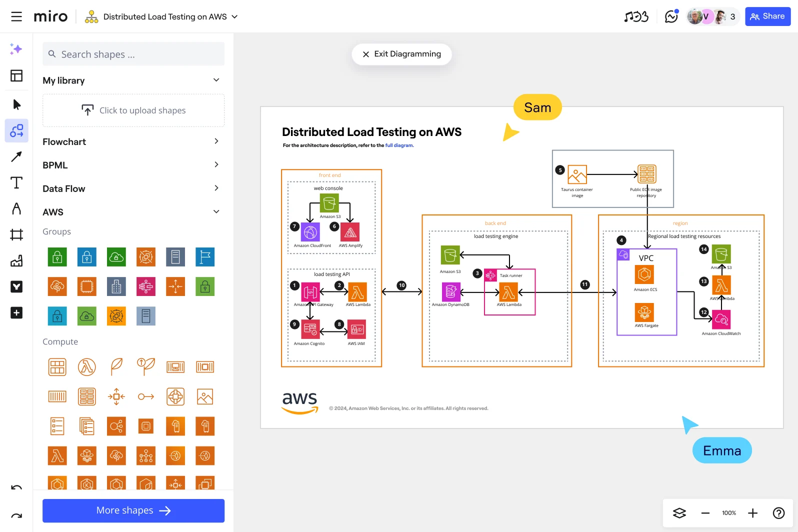
Task: Select the 'Compute' label under AWS
Action: coord(60,341)
